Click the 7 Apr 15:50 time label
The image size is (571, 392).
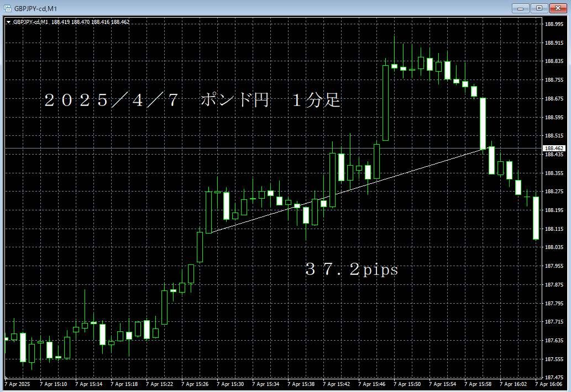click(x=407, y=384)
